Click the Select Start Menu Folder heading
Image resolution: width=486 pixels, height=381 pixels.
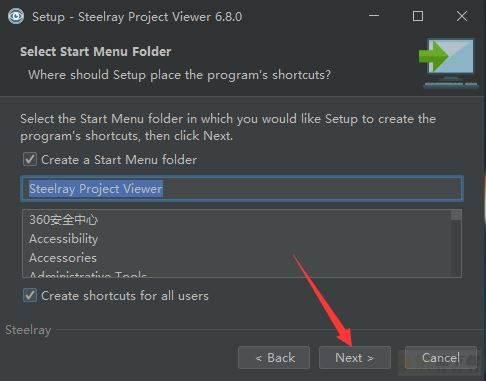(x=96, y=52)
